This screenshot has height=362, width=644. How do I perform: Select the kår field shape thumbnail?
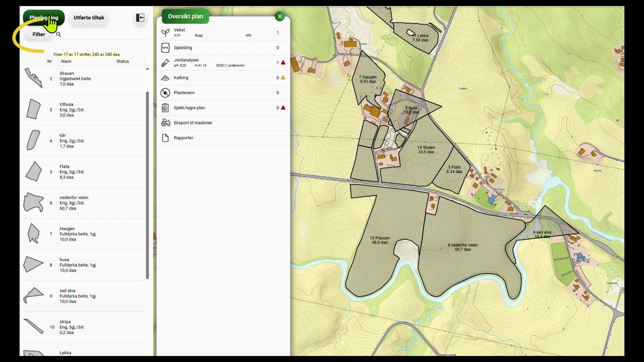coord(34,140)
